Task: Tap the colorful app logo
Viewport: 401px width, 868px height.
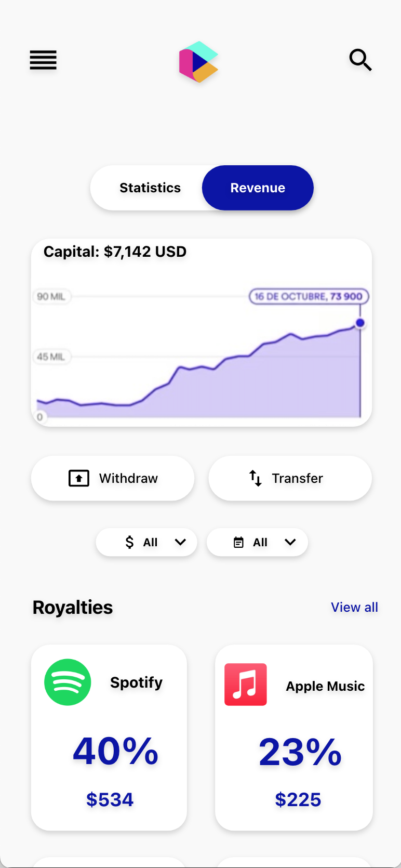Action: pyautogui.click(x=198, y=62)
